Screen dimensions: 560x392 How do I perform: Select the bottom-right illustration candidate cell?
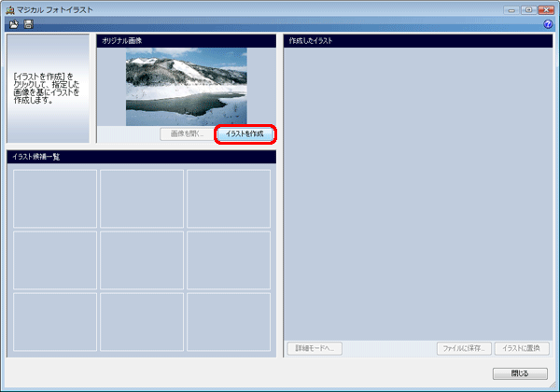[229, 321]
